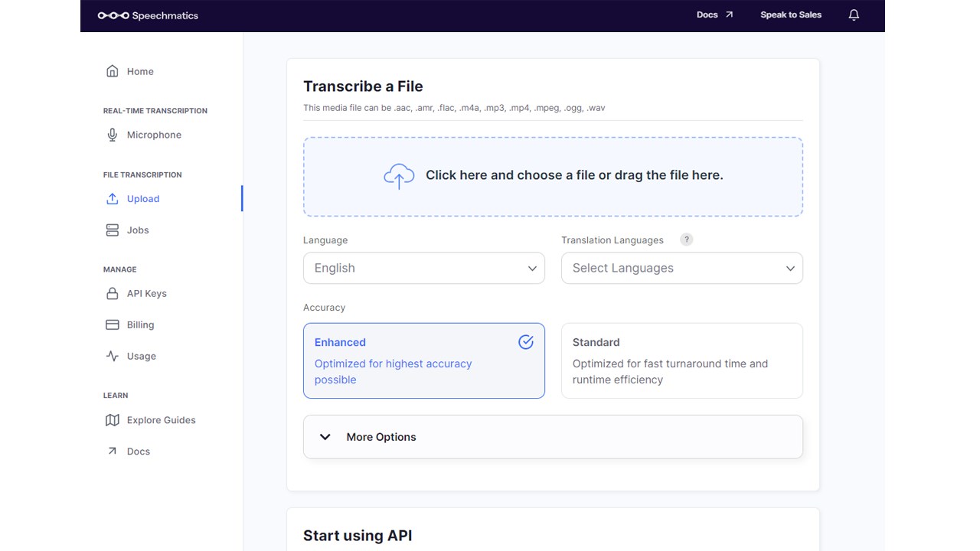Click the Accuracy label
This screenshot has width=980, height=551.
tap(324, 308)
